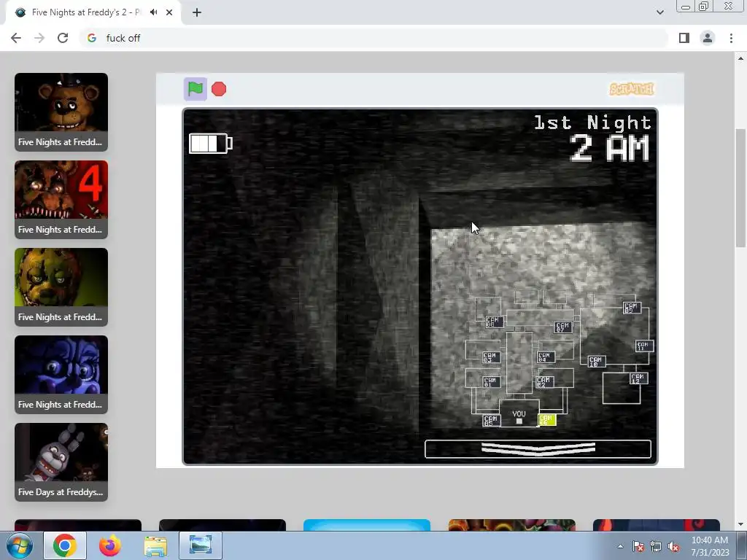Open the Action Center flag icon
Viewport: 747px width, 560px height.
638,546
